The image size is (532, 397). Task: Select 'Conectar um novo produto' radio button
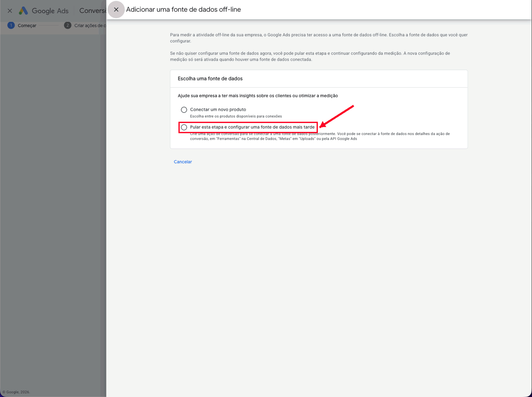(184, 110)
